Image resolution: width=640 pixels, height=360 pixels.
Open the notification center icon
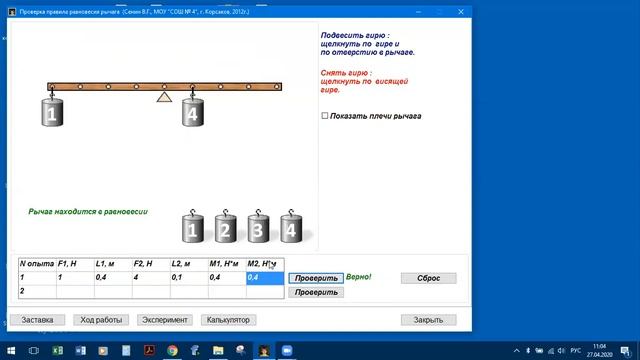point(625,351)
